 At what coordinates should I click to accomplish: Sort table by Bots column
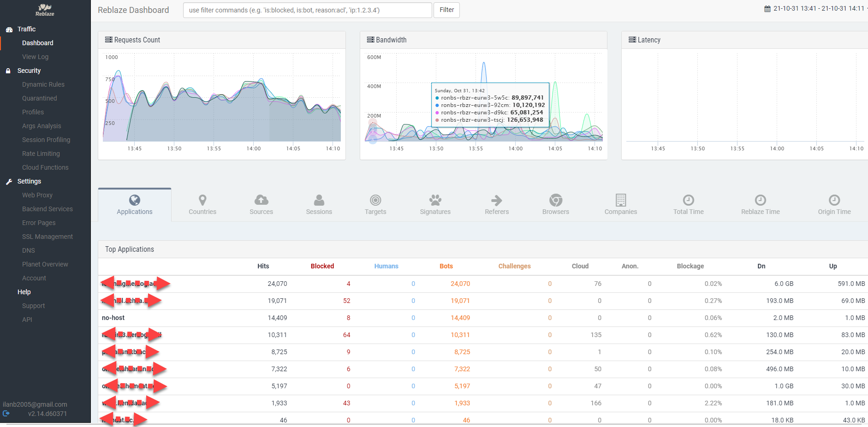click(446, 266)
